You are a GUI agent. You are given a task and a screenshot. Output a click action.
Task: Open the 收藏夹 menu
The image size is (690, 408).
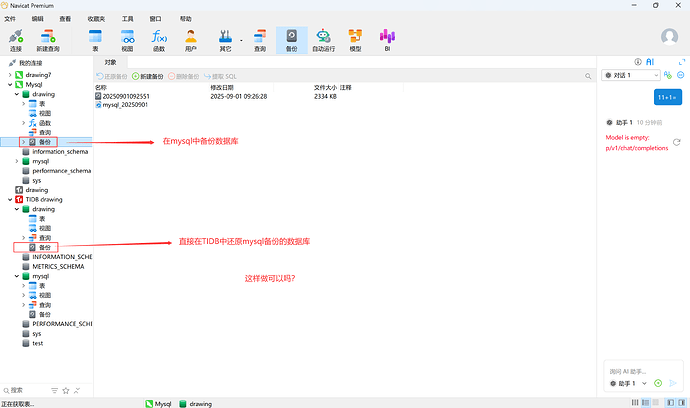[x=96, y=19]
